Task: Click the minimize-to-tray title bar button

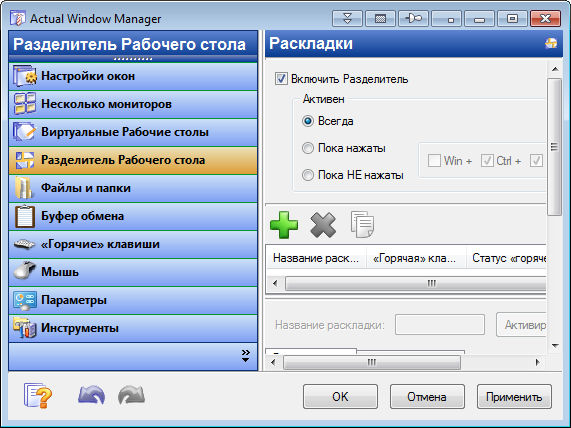Action: pyautogui.click(x=446, y=18)
